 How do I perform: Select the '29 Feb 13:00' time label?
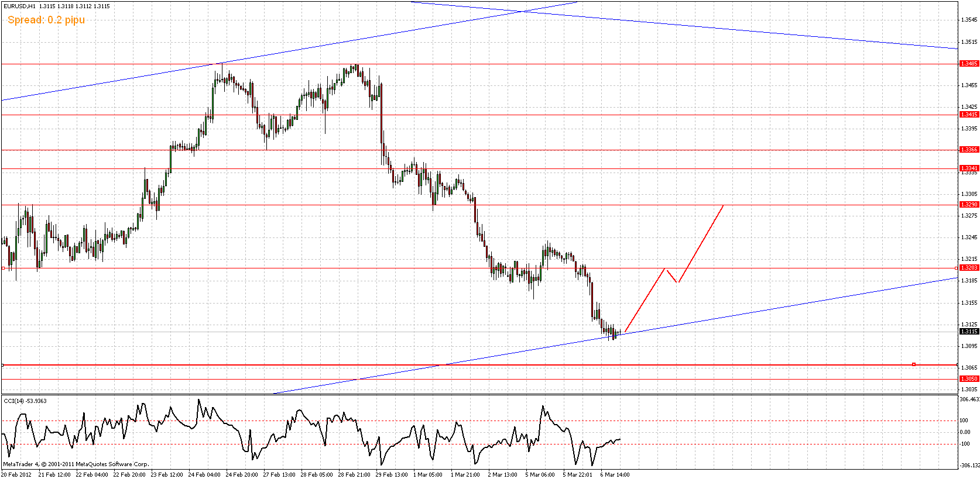click(392, 475)
